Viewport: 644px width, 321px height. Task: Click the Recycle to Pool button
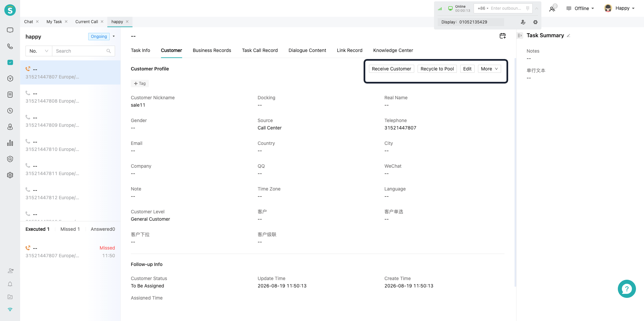437,69
